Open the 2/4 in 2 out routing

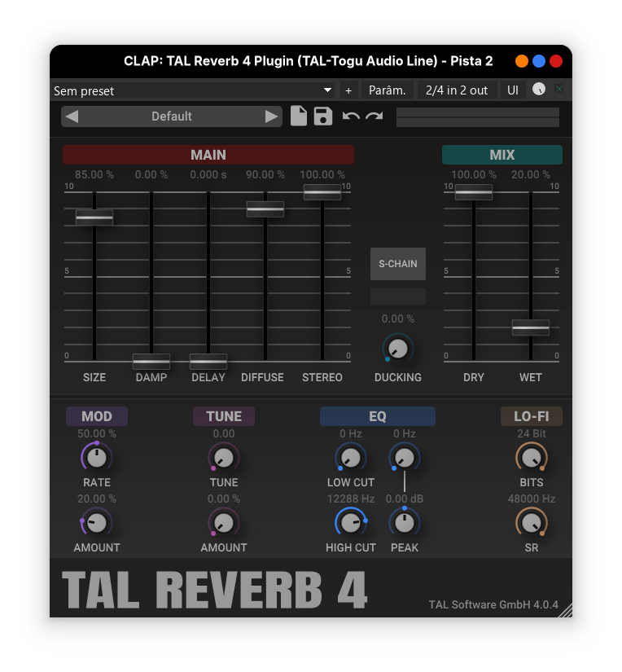point(456,90)
